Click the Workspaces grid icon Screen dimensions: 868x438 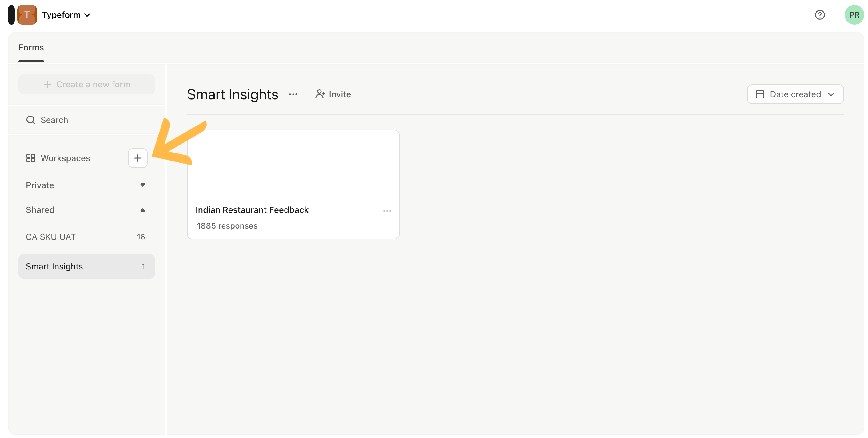tap(31, 158)
